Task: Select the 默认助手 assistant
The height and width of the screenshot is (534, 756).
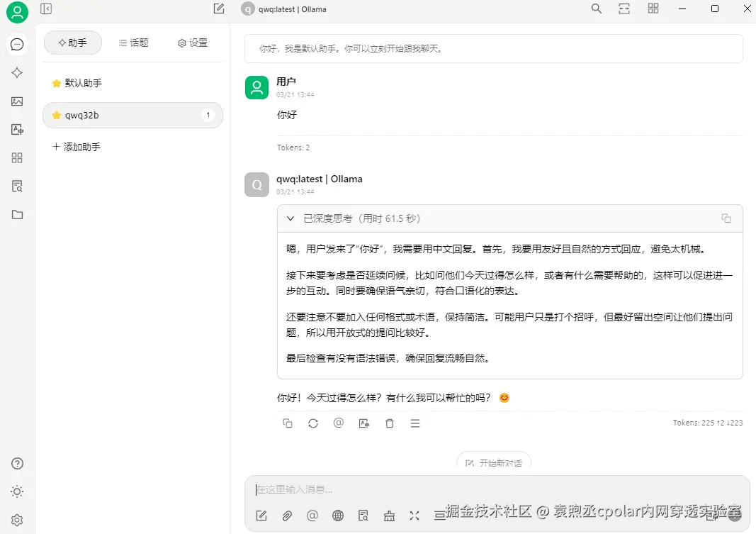Action: pos(132,83)
